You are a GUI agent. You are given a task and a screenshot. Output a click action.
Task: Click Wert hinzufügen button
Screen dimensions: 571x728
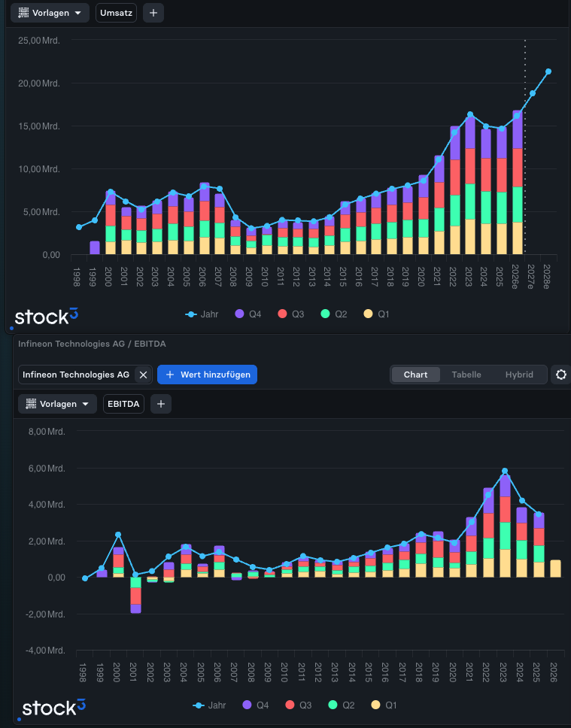(207, 375)
